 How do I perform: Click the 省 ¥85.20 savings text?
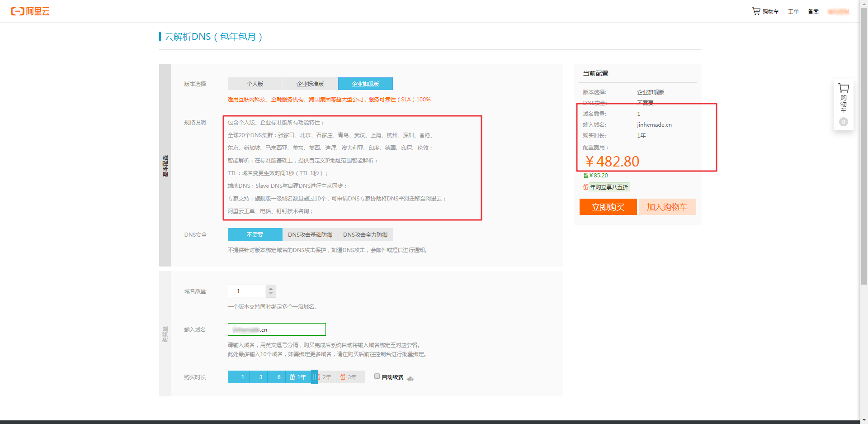(x=595, y=176)
